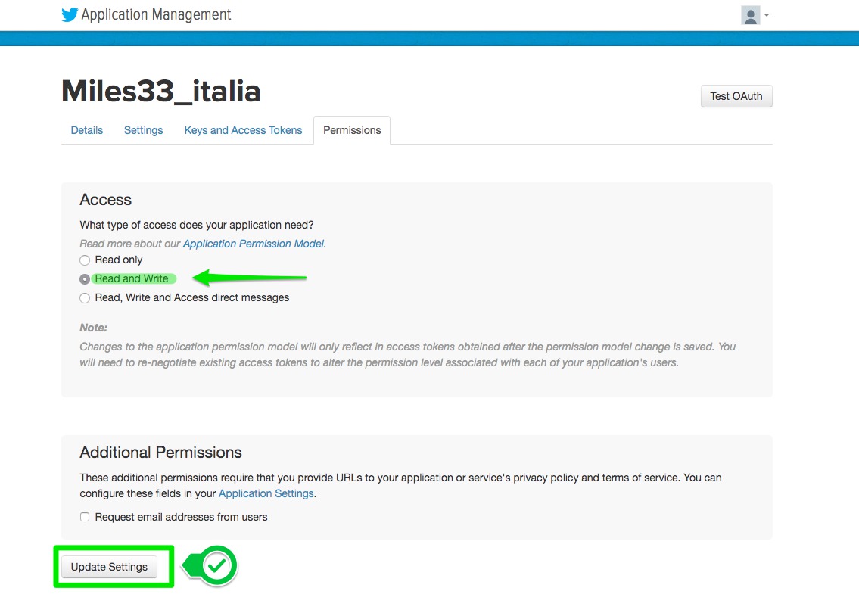Go to Keys and Access Tokens tab
Image resolution: width=859 pixels, height=616 pixels.
pyautogui.click(x=243, y=130)
